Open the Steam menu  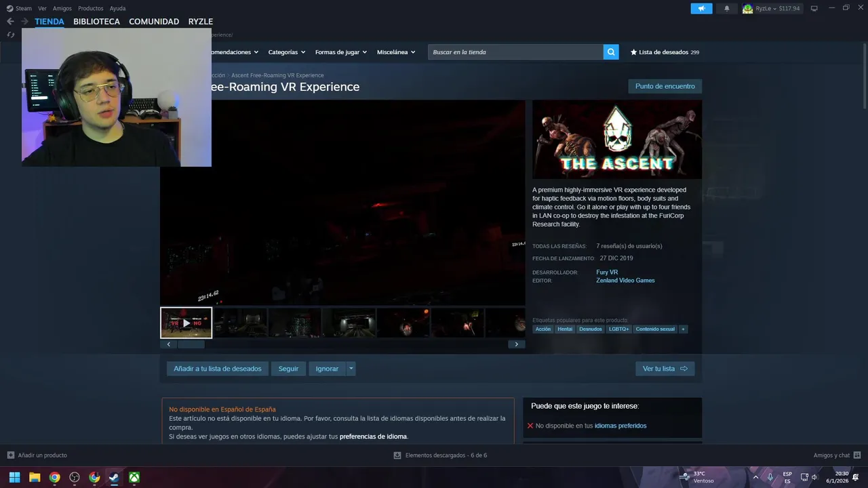(24, 8)
